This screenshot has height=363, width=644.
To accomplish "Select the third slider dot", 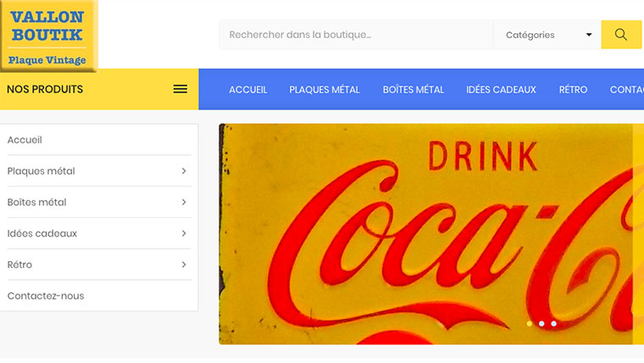I will coord(554,324).
